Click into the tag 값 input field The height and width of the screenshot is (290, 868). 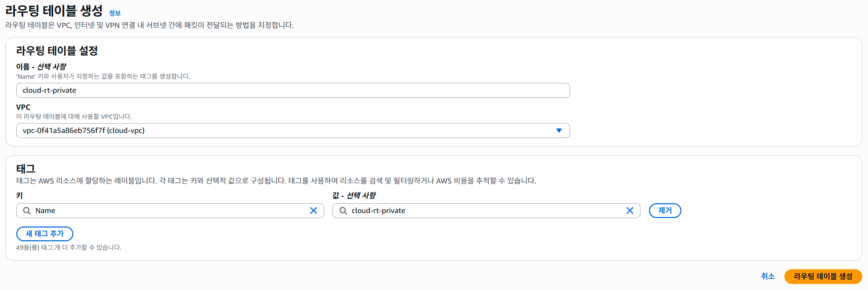coord(487,211)
